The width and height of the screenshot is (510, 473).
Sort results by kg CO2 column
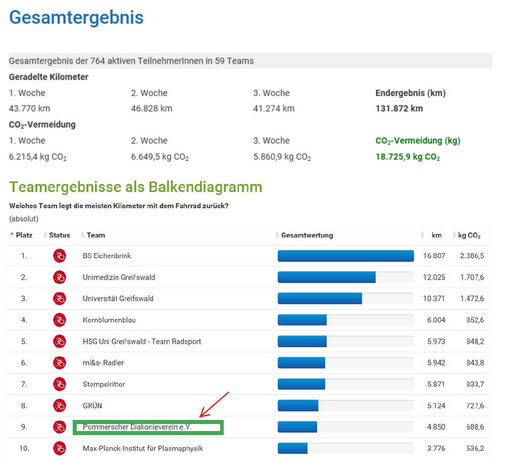[469, 235]
